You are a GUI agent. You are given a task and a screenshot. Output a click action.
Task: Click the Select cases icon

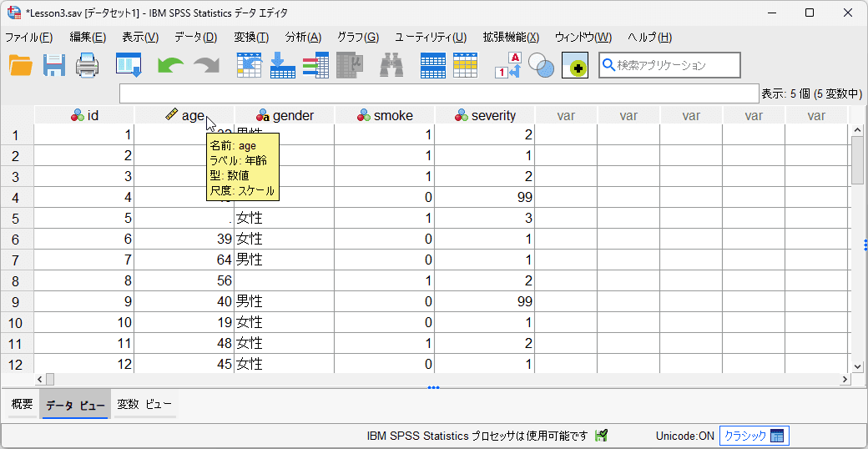coord(465,65)
